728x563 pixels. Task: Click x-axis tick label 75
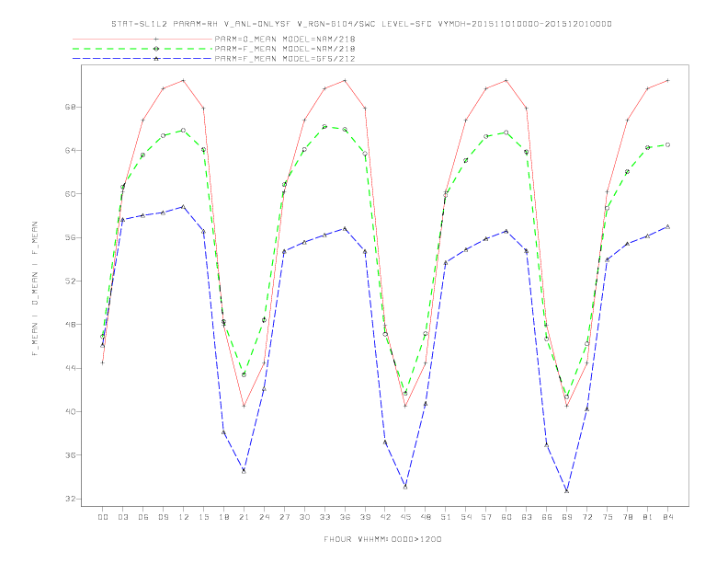(608, 517)
